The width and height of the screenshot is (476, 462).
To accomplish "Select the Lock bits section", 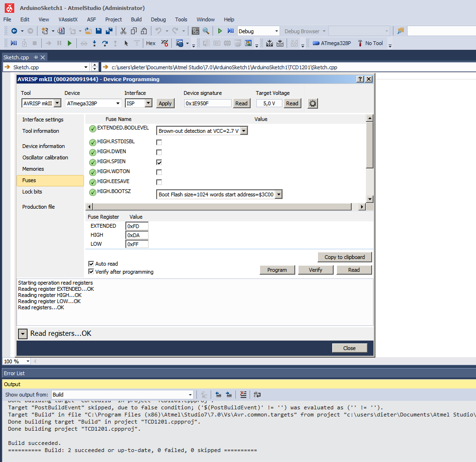I will [x=50, y=192].
